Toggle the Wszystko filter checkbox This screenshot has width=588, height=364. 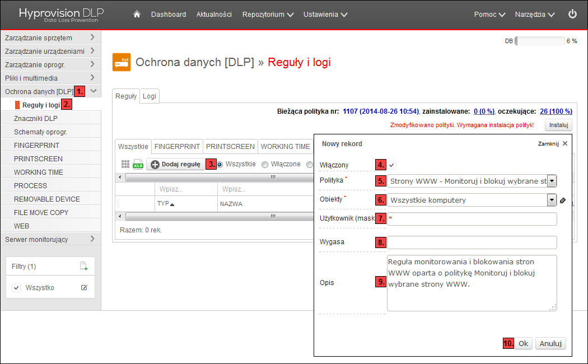[16, 287]
